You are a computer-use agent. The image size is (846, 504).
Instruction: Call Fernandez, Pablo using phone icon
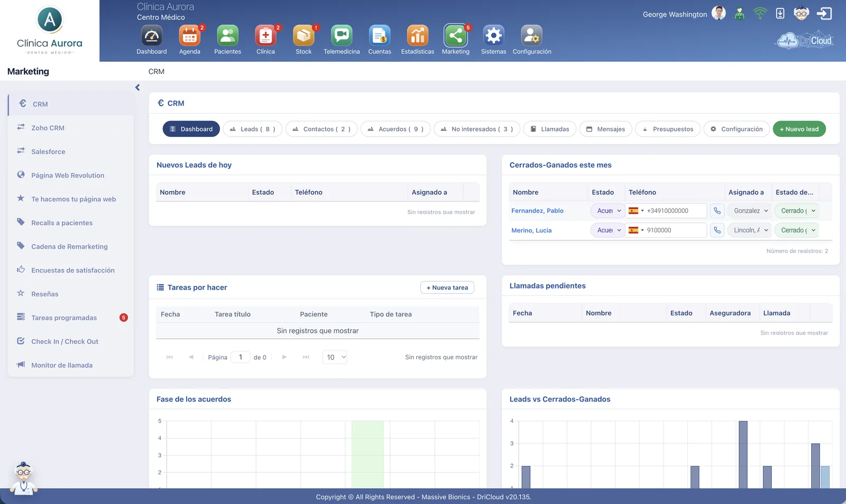pos(717,211)
